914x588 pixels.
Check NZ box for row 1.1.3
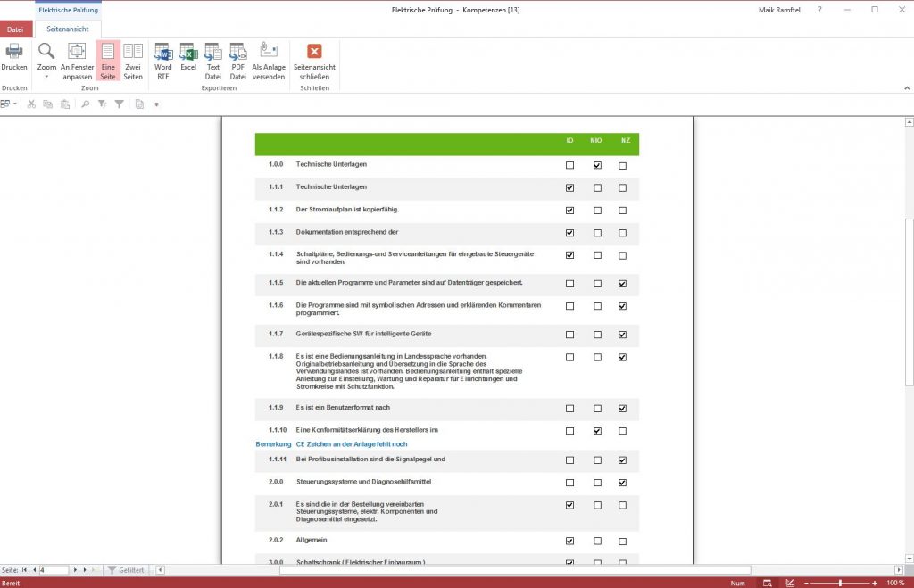(622, 233)
